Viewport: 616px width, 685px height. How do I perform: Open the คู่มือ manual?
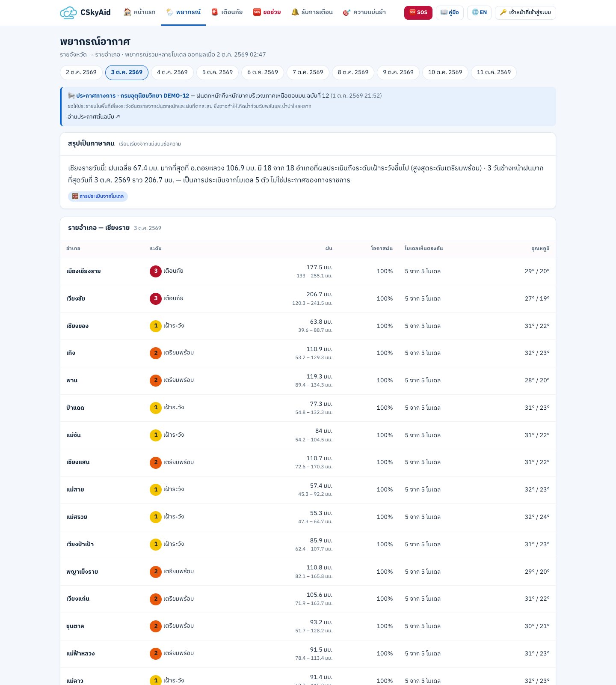[x=450, y=12]
